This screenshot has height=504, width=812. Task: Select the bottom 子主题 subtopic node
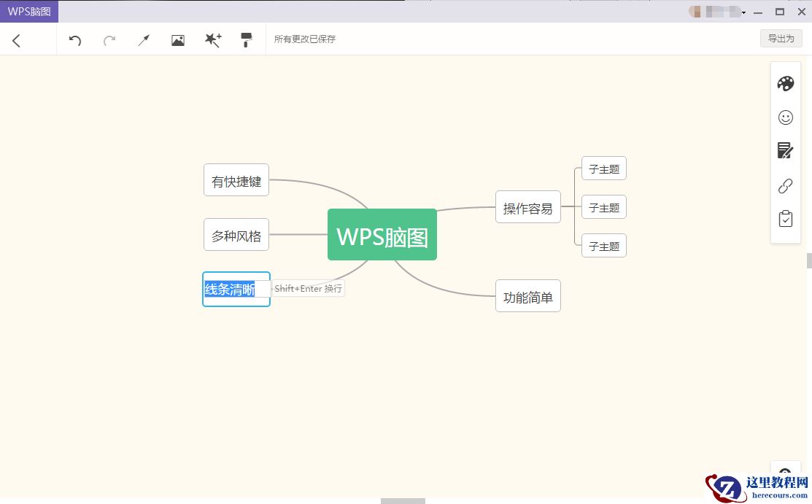pyautogui.click(x=604, y=246)
